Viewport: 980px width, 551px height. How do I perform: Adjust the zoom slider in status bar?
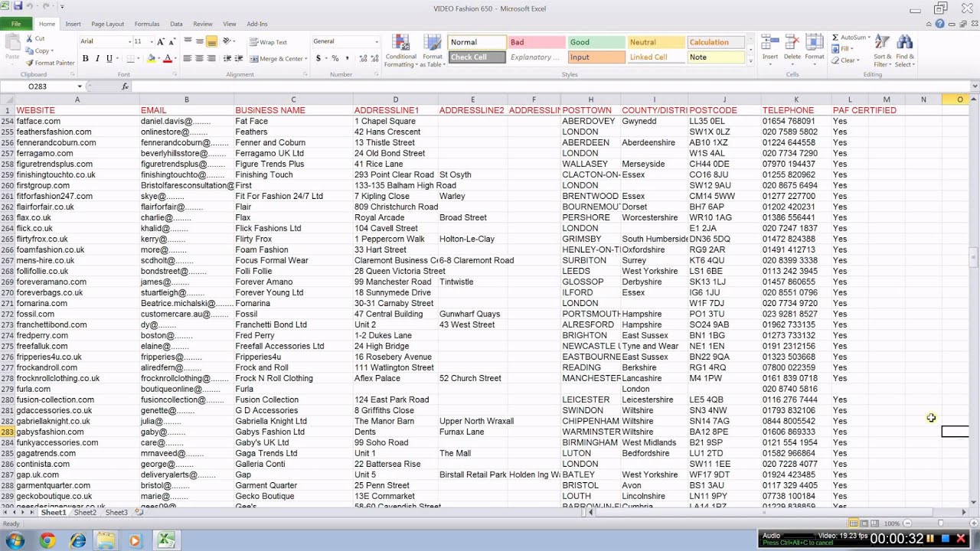(x=940, y=523)
